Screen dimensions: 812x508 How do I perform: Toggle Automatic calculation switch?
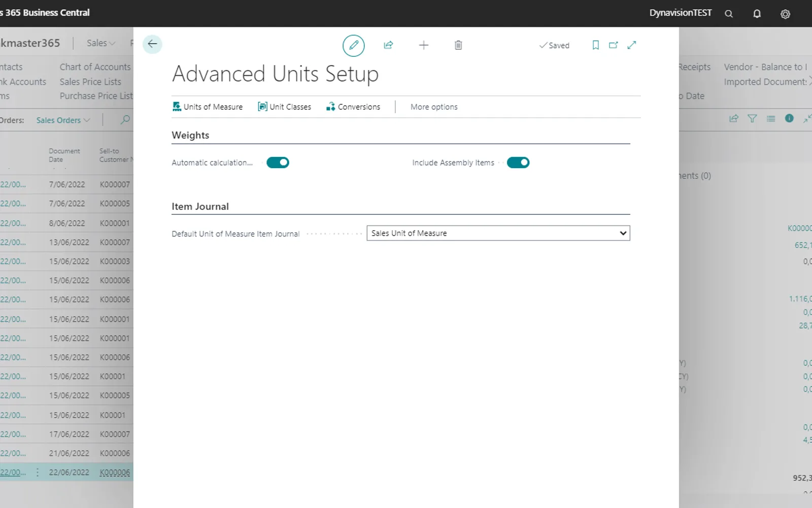pyautogui.click(x=278, y=163)
